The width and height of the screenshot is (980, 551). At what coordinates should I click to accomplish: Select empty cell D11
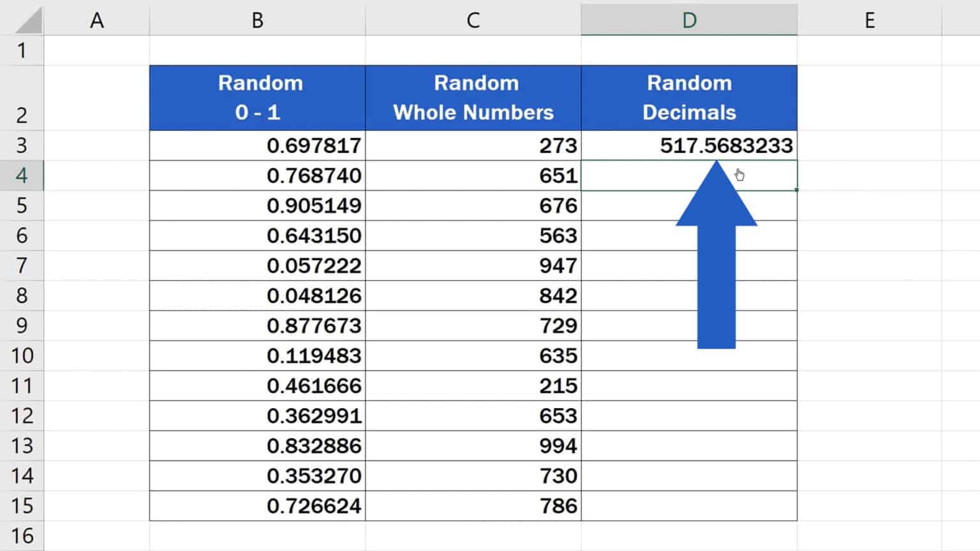coord(689,385)
